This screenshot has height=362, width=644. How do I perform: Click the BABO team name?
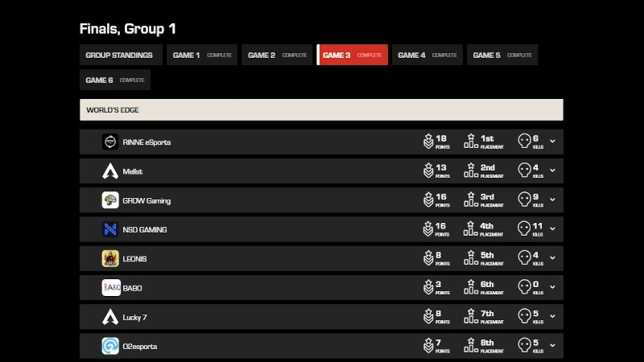(132, 288)
